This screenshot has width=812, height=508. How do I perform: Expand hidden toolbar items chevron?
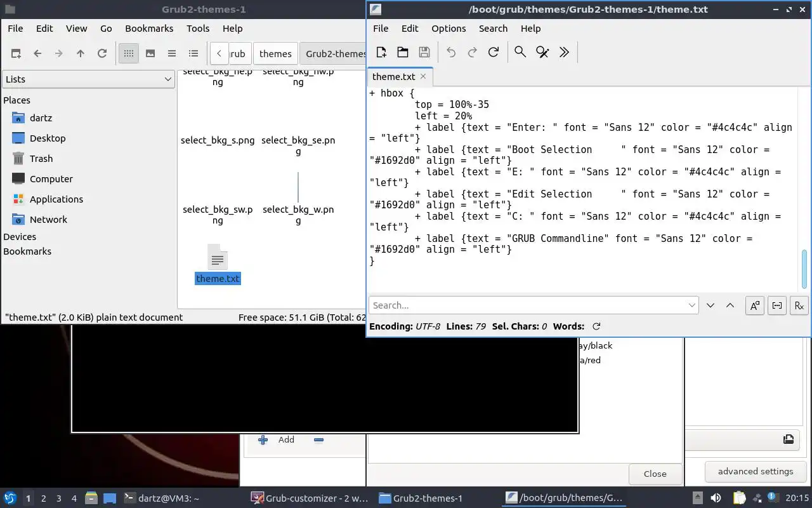click(x=564, y=53)
